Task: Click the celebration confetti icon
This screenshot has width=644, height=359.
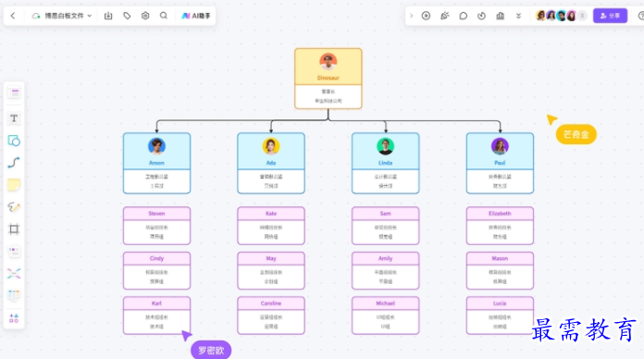Action: [x=445, y=16]
